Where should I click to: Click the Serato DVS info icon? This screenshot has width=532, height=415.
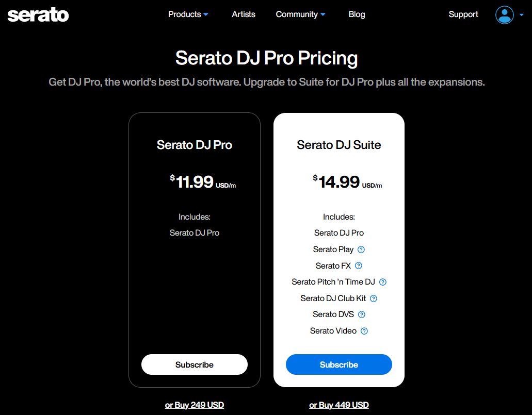(361, 314)
